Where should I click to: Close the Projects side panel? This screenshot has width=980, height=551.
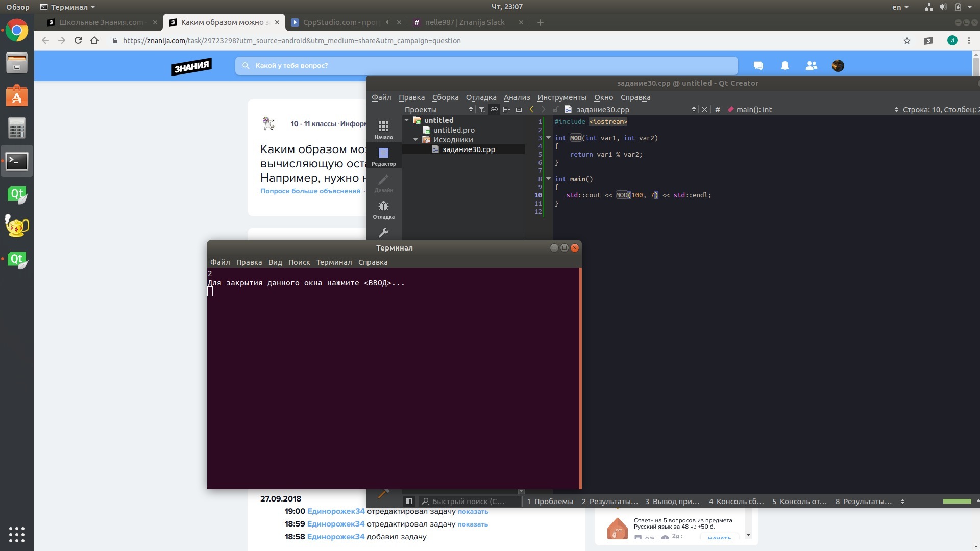coord(519,109)
